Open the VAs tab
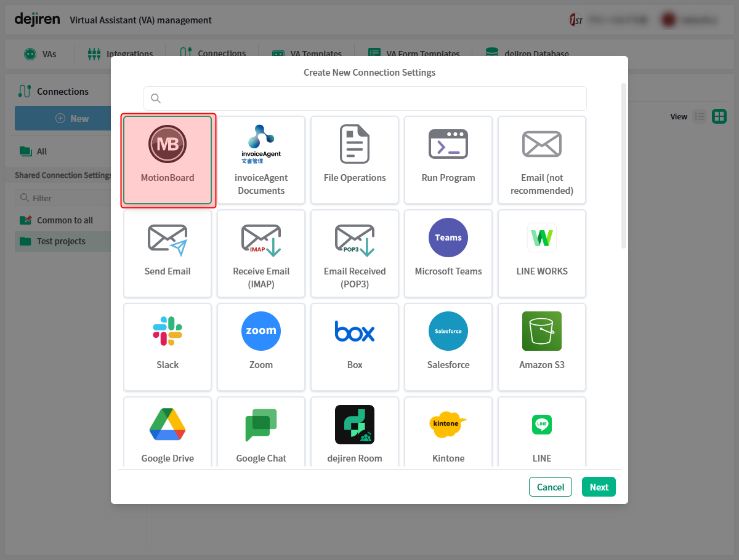 click(40, 54)
